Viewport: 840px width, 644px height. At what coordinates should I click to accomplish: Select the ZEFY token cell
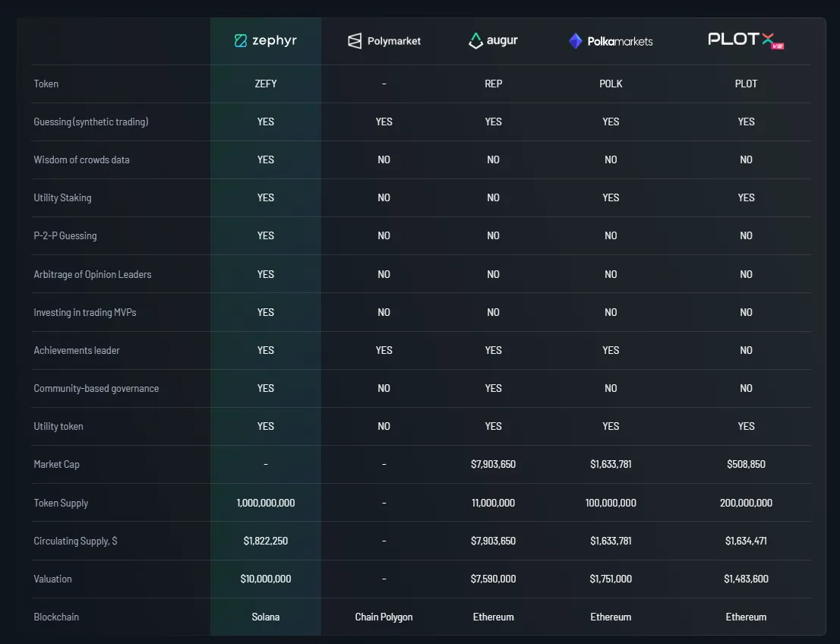(x=266, y=84)
